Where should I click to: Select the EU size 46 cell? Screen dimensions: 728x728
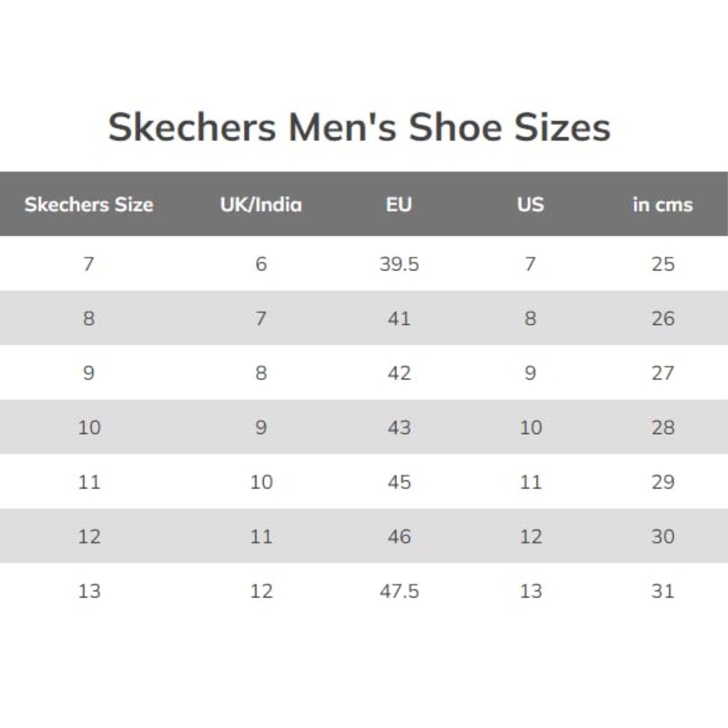pos(399,536)
